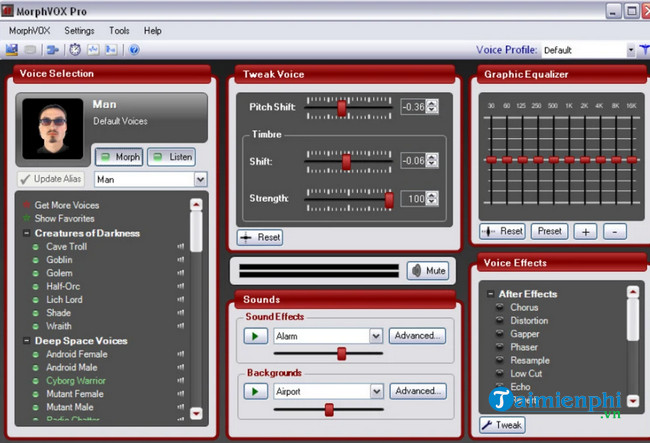Click the voice list scroll-down arrow
Image resolution: width=650 pixels, height=443 pixels.
point(196,413)
